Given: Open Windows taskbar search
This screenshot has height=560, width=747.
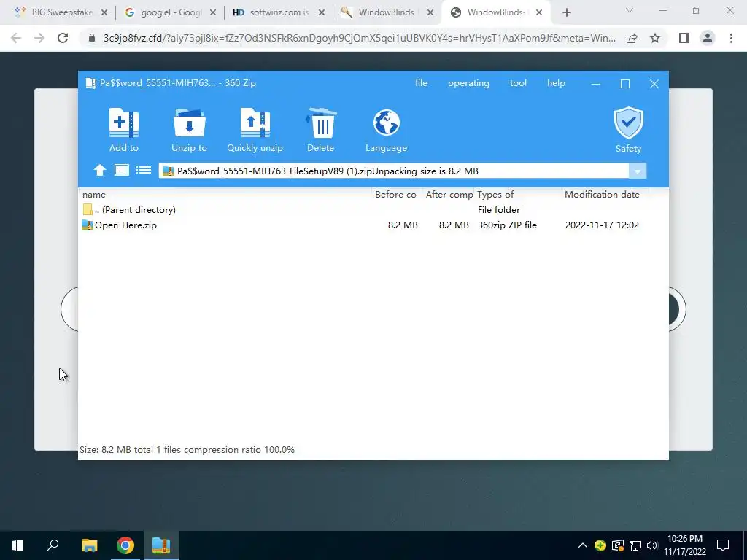Looking at the screenshot, I should click(53, 545).
